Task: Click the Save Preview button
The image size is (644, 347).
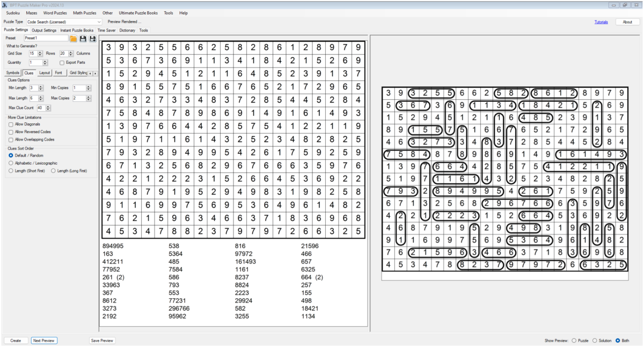Action: click(x=102, y=341)
